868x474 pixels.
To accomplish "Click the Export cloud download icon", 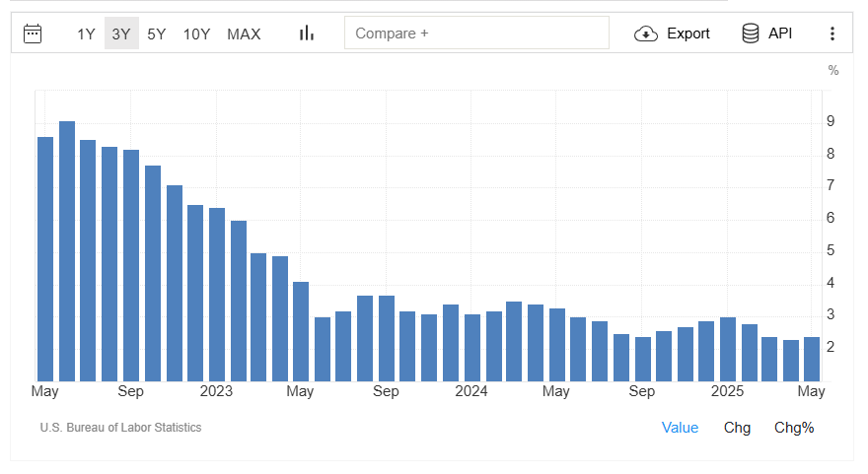I will [646, 34].
